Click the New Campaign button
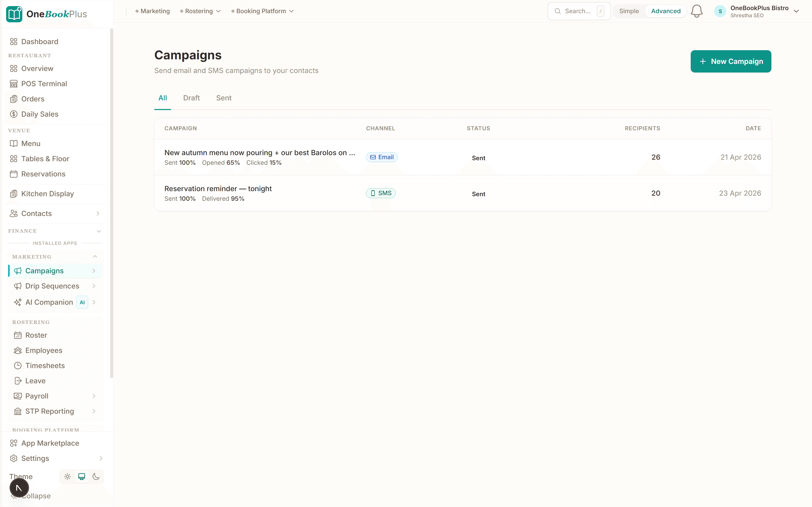 click(x=731, y=61)
